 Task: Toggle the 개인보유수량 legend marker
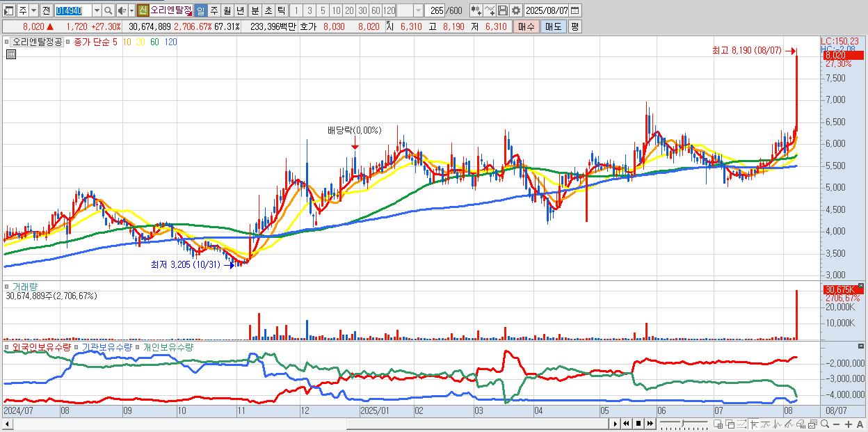click(x=138, y=346)
